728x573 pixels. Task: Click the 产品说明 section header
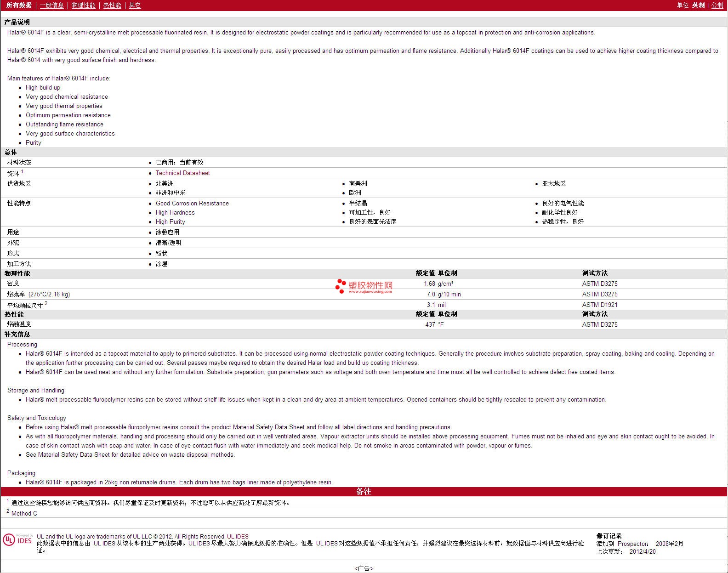[17, 23]
